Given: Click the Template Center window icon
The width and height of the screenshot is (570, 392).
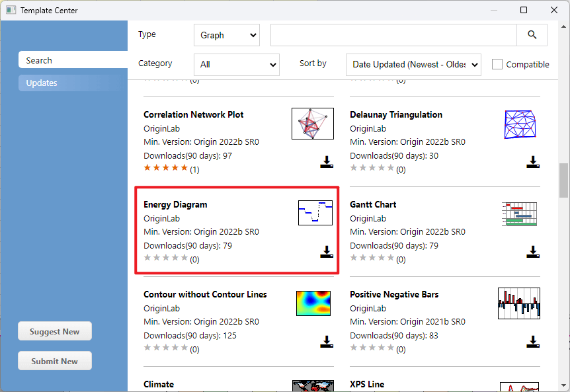Looking at the screenshot, I should [11, 11].
